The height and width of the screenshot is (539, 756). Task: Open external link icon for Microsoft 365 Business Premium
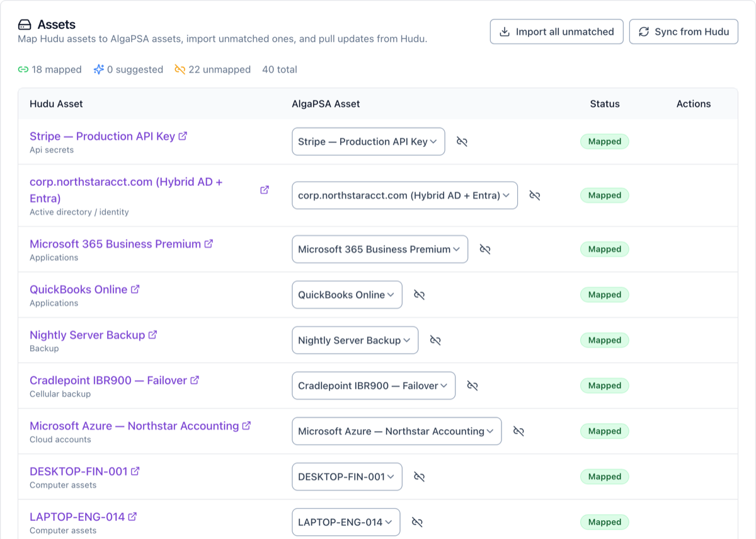click(x=209, y=243)
